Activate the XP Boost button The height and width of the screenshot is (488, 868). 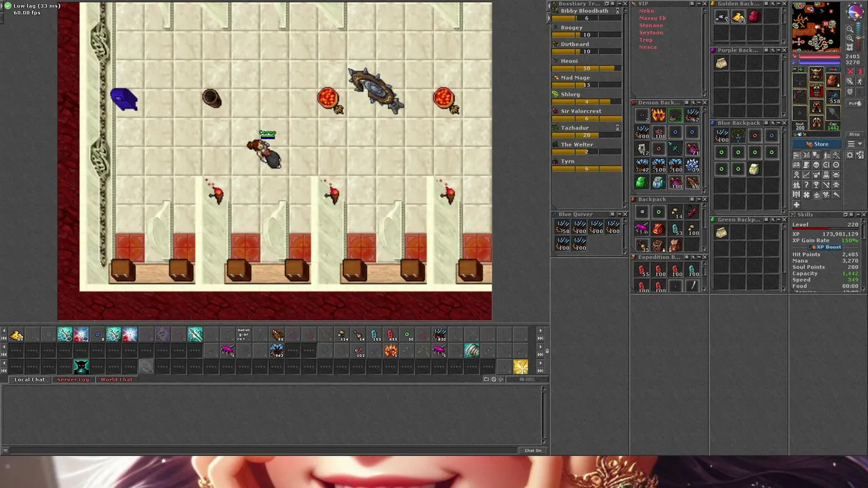pyautogui.click(x=825, y=247)
